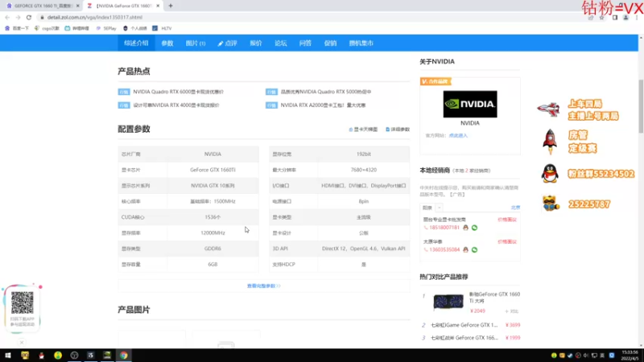Open the 问答 navigation tab
The width and height of the screenshot is (644, 362).
tap(305, 43)
